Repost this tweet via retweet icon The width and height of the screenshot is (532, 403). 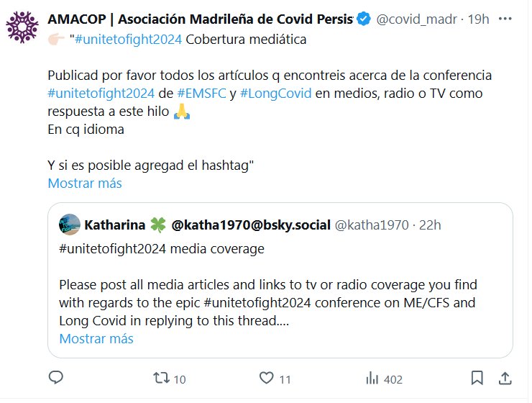[x=162, y=379]
